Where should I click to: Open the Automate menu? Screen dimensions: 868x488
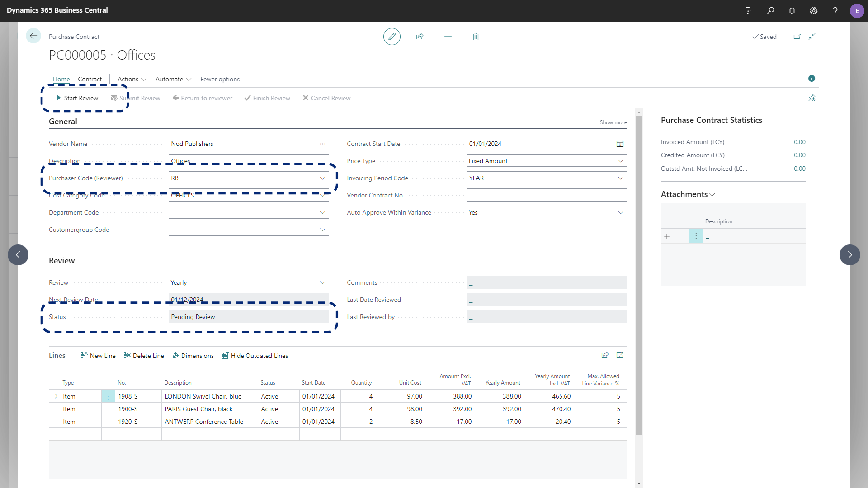coord(174,79)
